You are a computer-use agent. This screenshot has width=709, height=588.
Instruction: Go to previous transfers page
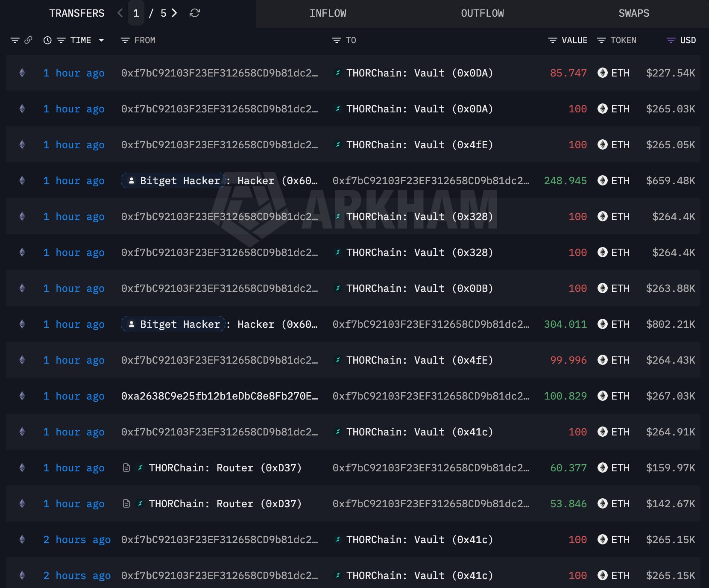[x=120, y=13]
